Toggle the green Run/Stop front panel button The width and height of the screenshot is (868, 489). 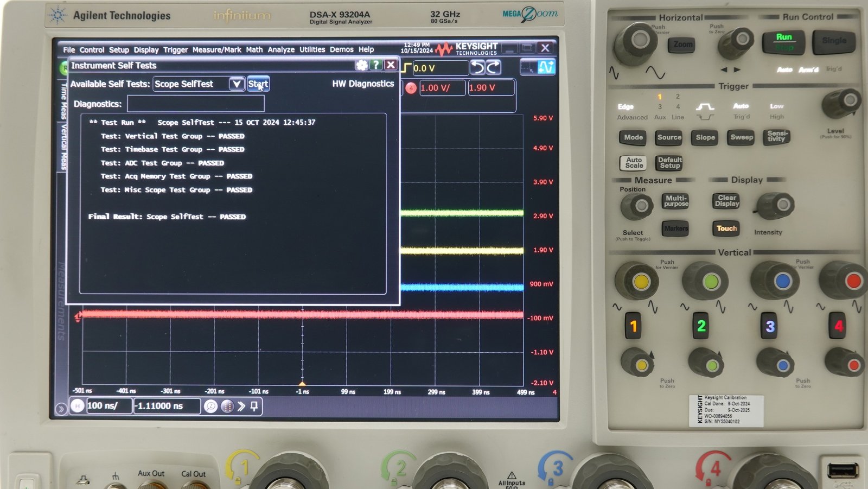pyautogui.click(x=783, y=42)
